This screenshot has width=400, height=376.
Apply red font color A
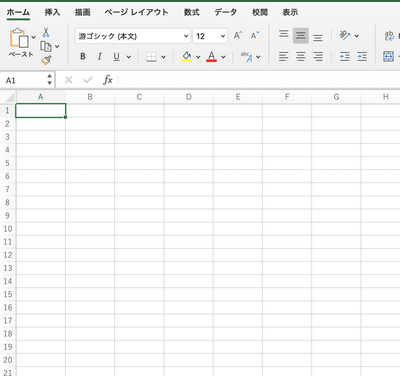[x=211, y=57]
